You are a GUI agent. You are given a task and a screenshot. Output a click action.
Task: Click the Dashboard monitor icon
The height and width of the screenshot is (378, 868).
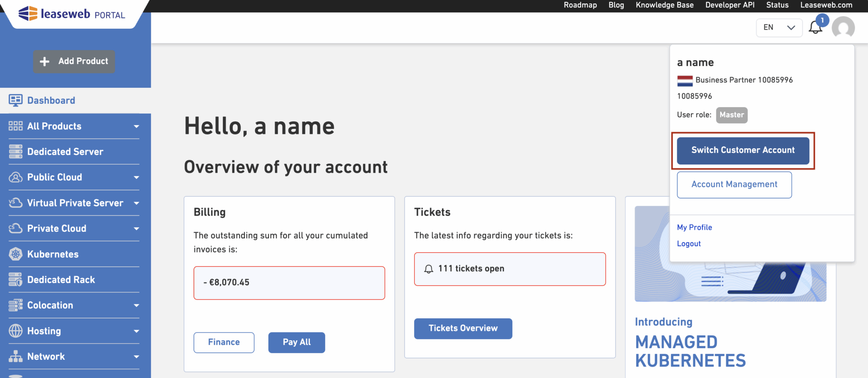(16, 100)
